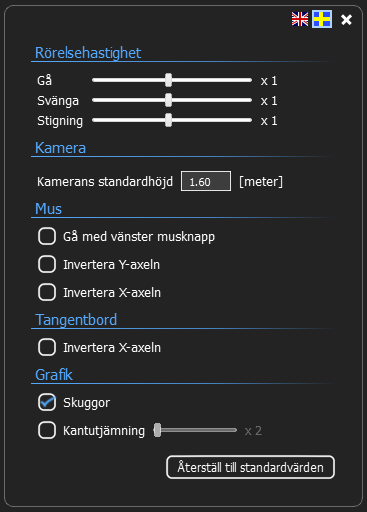Click the Gå speed slider handle
The height and width of the screenshot is (512, 367).
pos(169,80)
